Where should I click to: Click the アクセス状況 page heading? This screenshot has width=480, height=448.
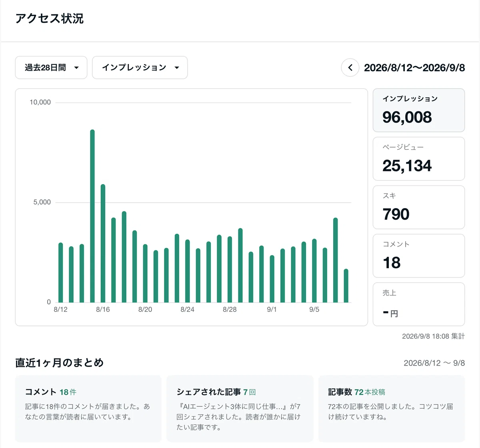point(50,19)
